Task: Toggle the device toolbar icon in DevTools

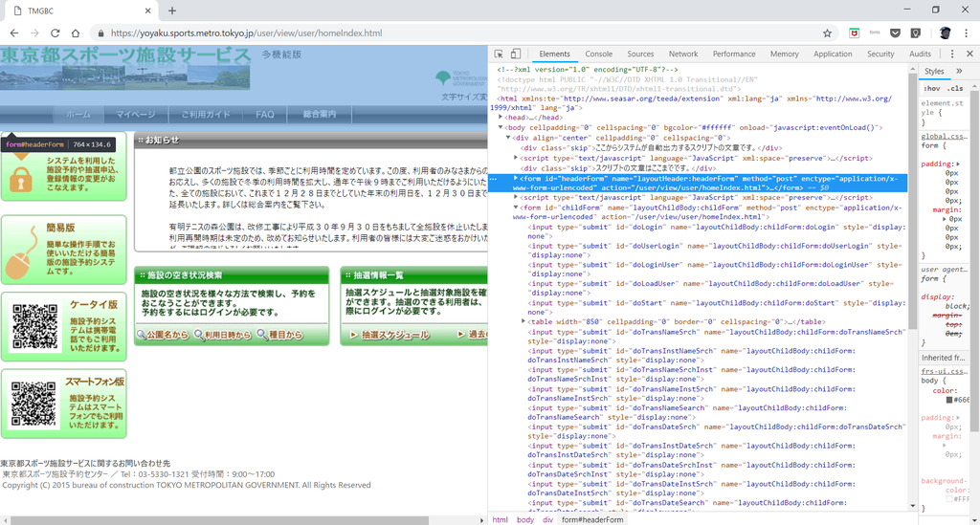Action: click(516, 54)
